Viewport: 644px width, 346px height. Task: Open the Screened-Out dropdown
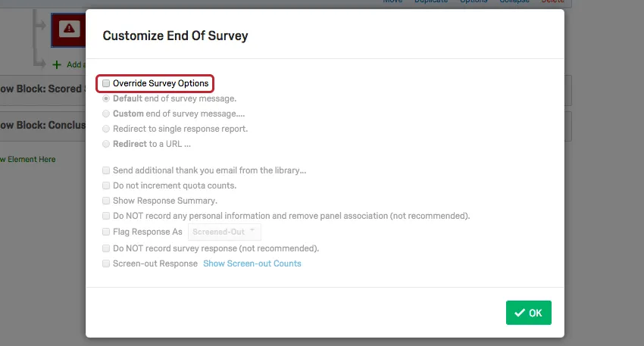coord(224,232)
